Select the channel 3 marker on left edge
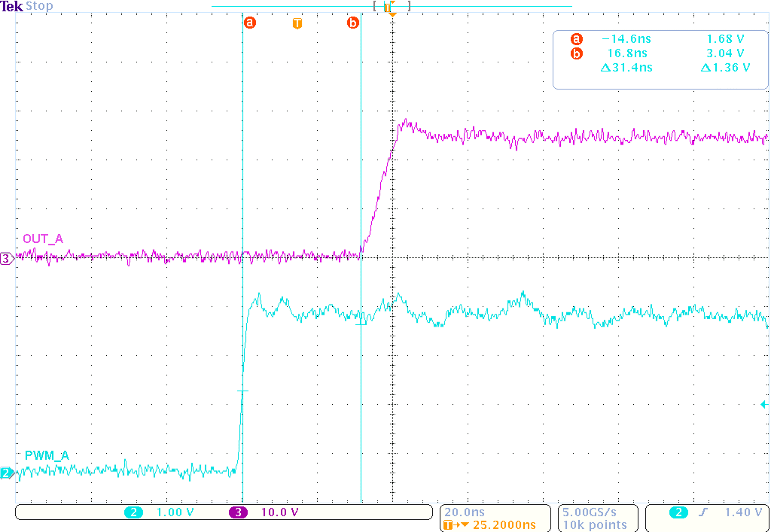The height and width of the screenshot is (532, 771). pos(6,259)
